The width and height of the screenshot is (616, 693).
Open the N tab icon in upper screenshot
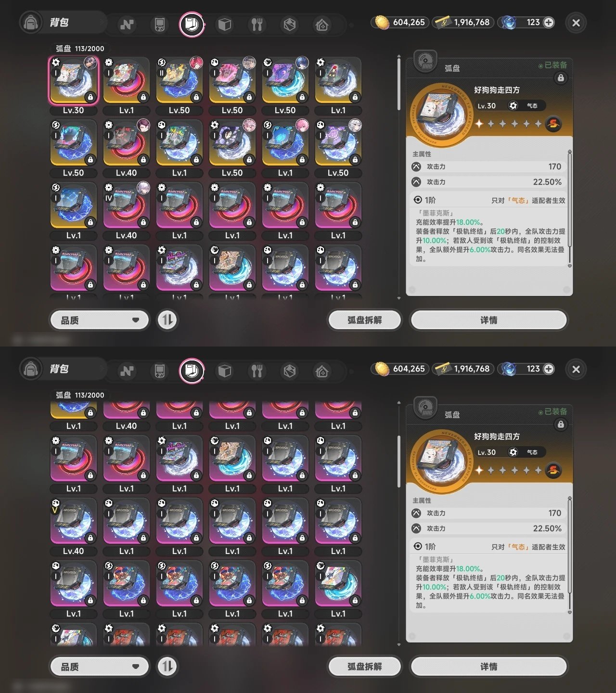[127, 24]
